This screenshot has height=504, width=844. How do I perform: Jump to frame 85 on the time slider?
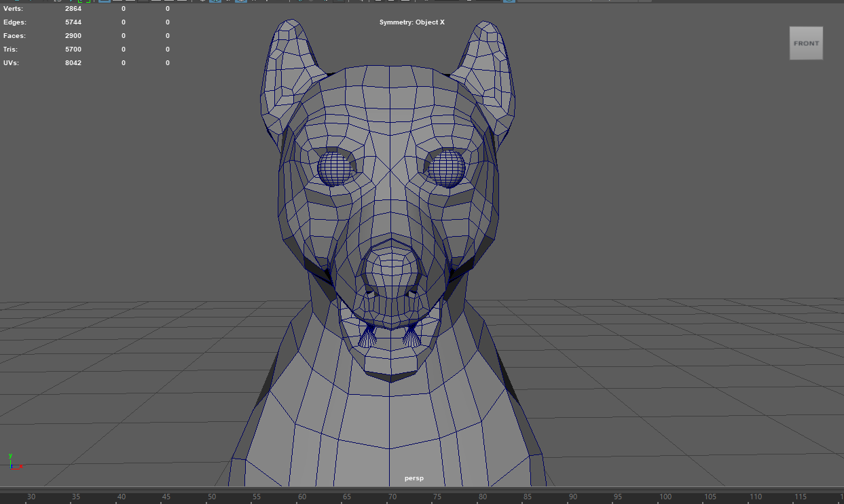pyautogui.click(x=528, y=497)
